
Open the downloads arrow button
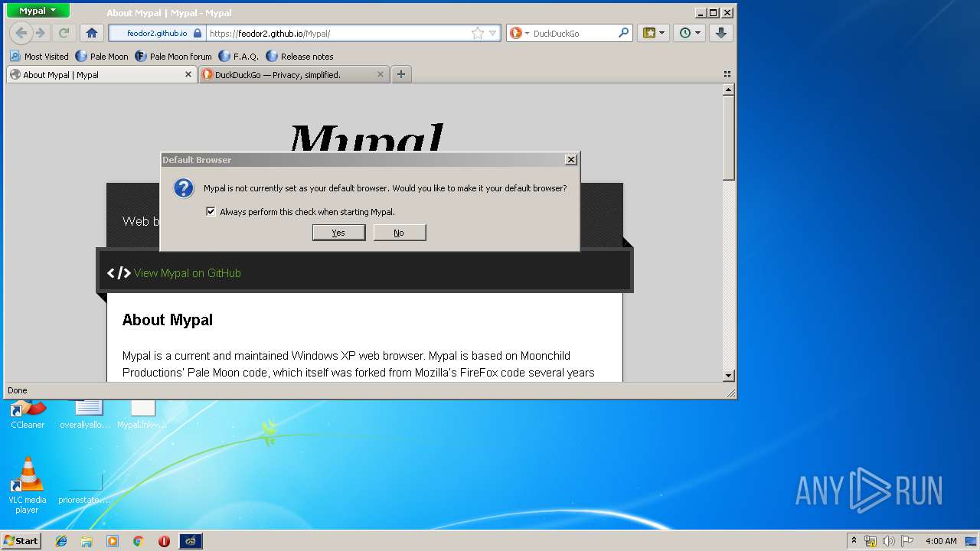(721, 33)
